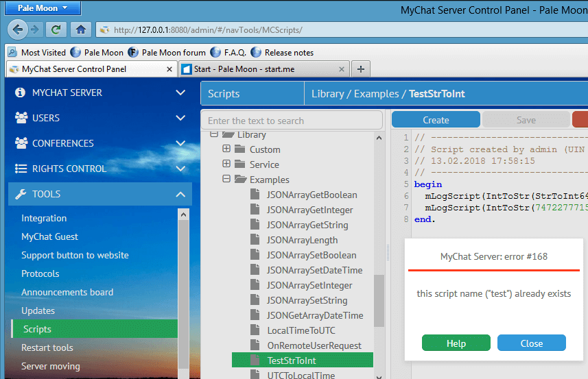588x379 pixels.
Task: Click the MYCHAT SERVER info icon
Action: coord(21,93)
